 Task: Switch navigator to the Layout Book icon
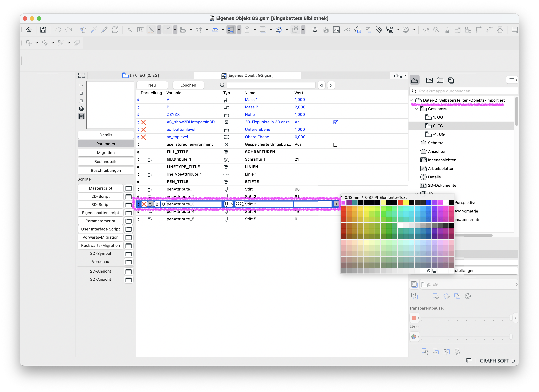440,80
